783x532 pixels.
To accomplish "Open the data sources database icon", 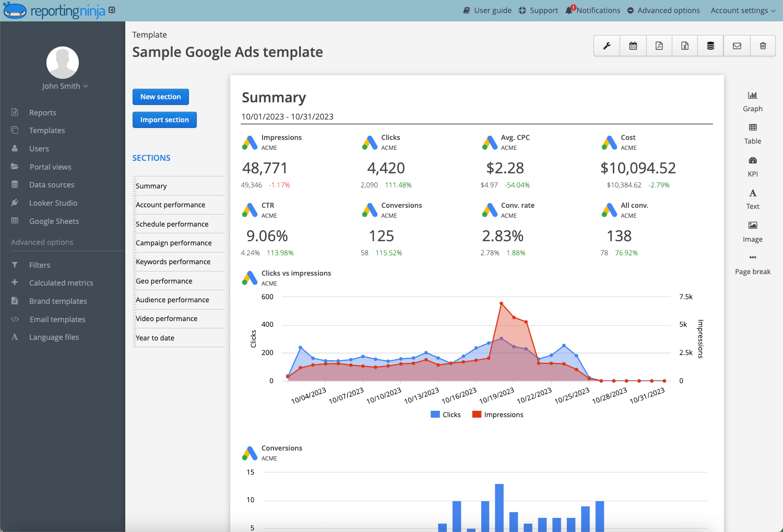I will click(x=710, y=45).
